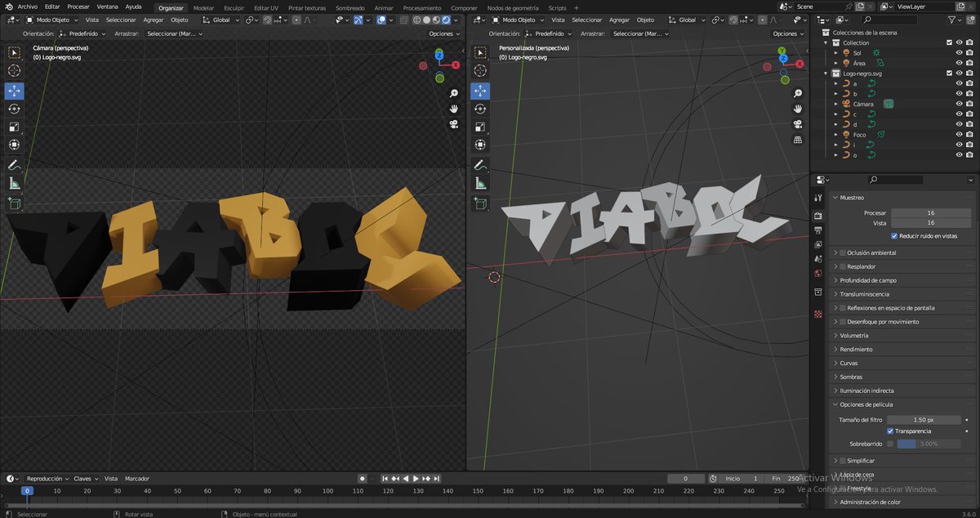Click the zoom magnifier in the left viewport
Viewport: 980px width, 518px height.
tap(454, 92)
